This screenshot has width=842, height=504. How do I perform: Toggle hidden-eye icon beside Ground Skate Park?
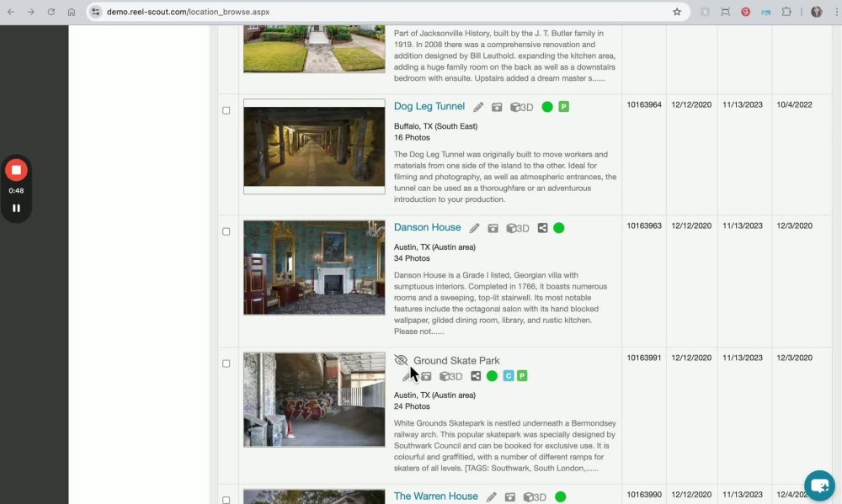pyautogui.click(x=401, y=360)
